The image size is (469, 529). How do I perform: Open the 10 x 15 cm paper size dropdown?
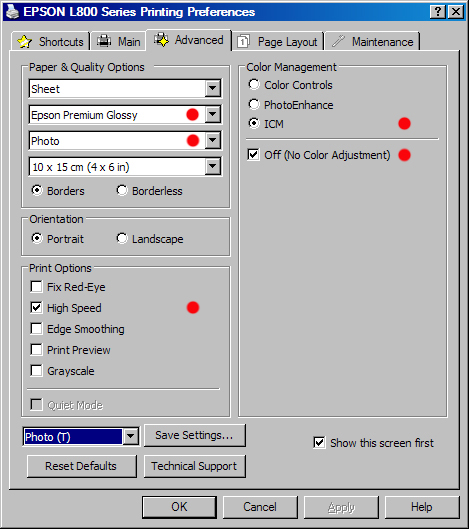pyautogui.click(x=213, y=166)
